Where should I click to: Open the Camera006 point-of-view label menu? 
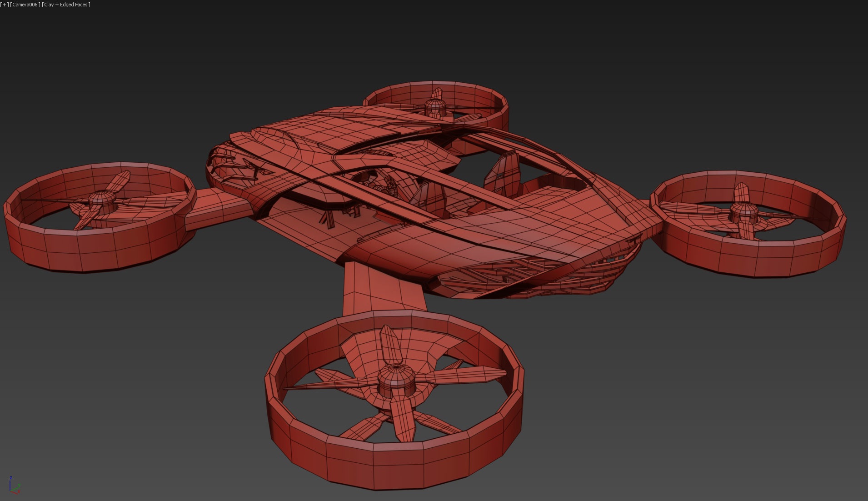25,5
